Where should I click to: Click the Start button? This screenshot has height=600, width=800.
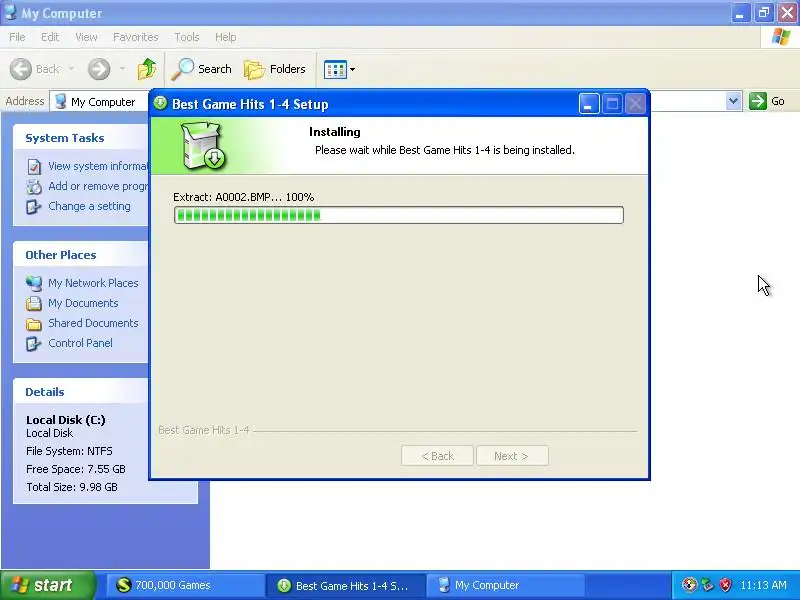pos(47,585)
